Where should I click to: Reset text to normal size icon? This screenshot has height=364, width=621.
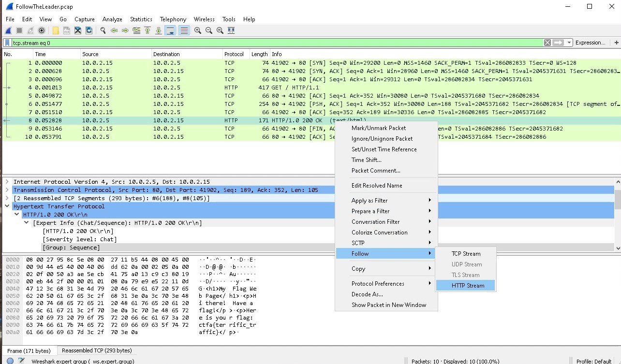220,30
